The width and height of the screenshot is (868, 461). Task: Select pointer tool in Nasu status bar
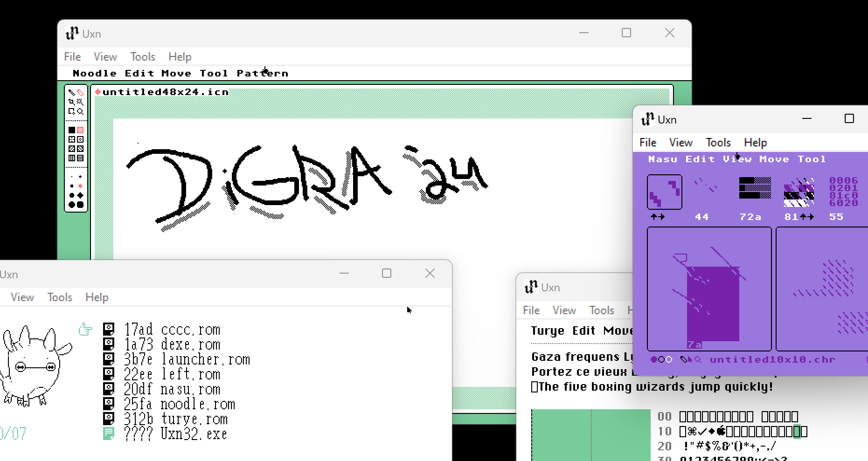click(x=691, y=359)
